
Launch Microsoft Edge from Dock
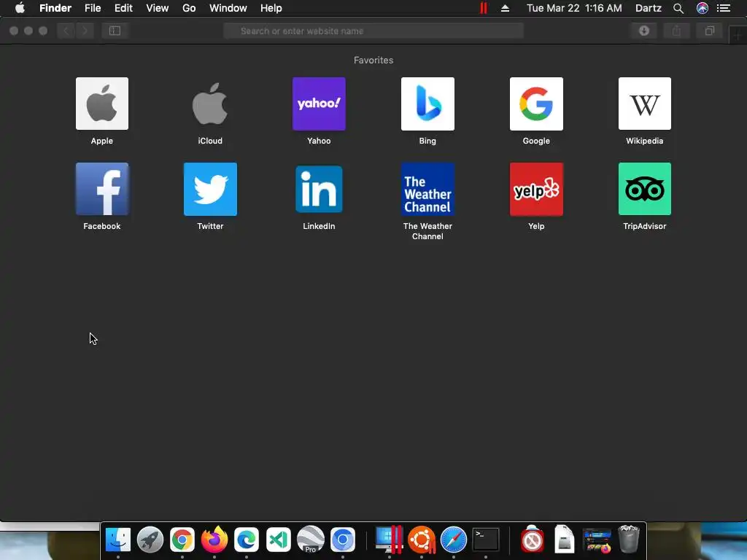point(247,540)
